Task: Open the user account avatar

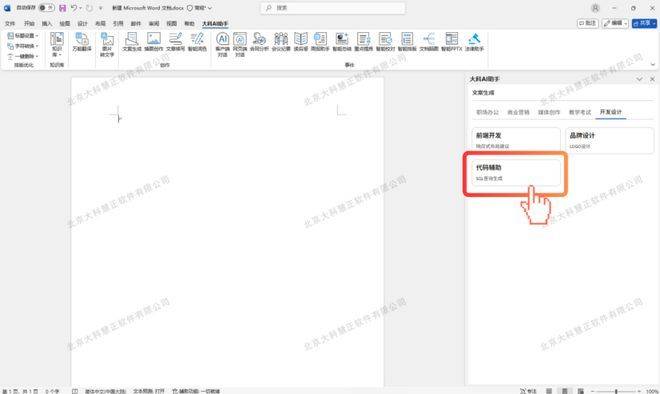Action: tap(595, 8)
